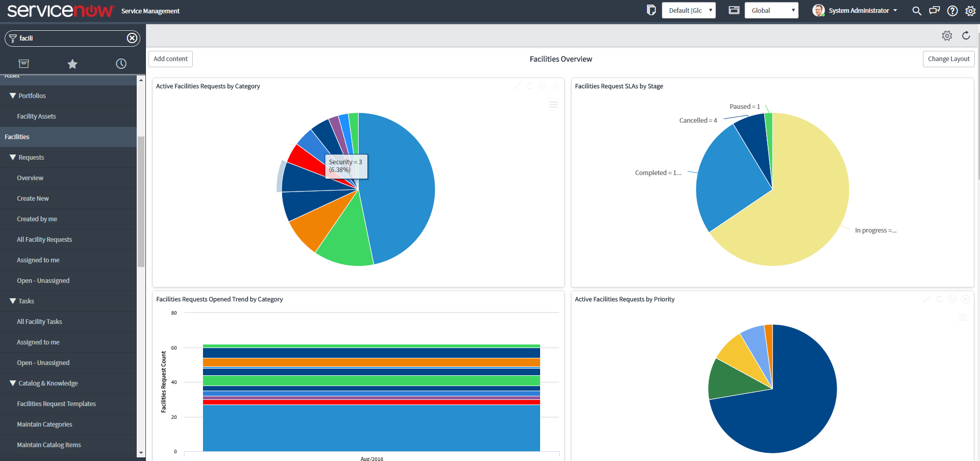Screen dimensions: 980x461
Task: Open All Facility Requests module
Action: (x=44, y=240)
